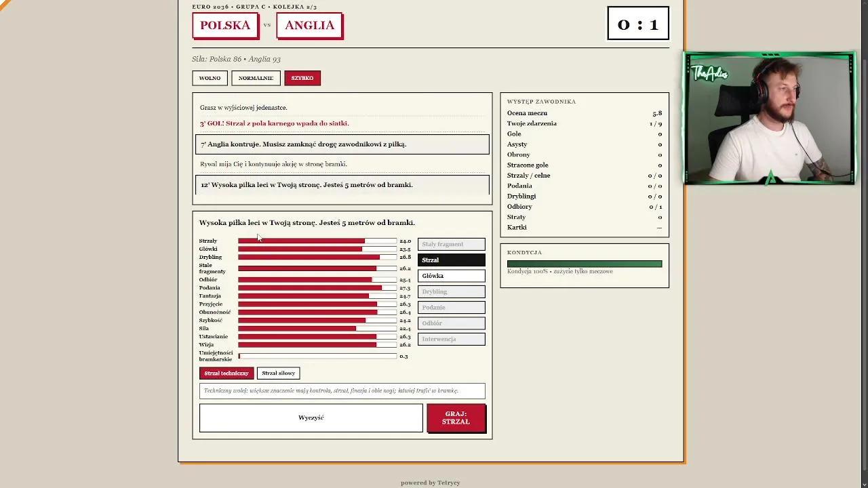Click the Podania skill bar
868x488 pixels.
click(317, 288)
